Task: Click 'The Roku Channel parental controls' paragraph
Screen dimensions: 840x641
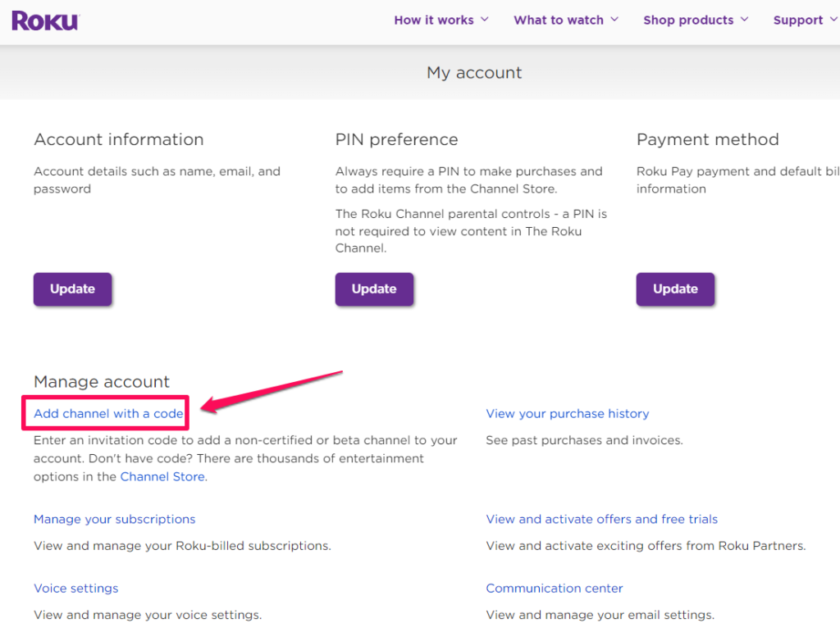Action: tap(471, 231)
